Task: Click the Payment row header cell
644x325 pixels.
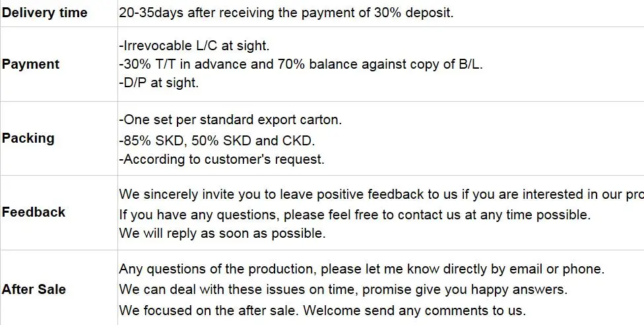Action: [x=30, y=64]
